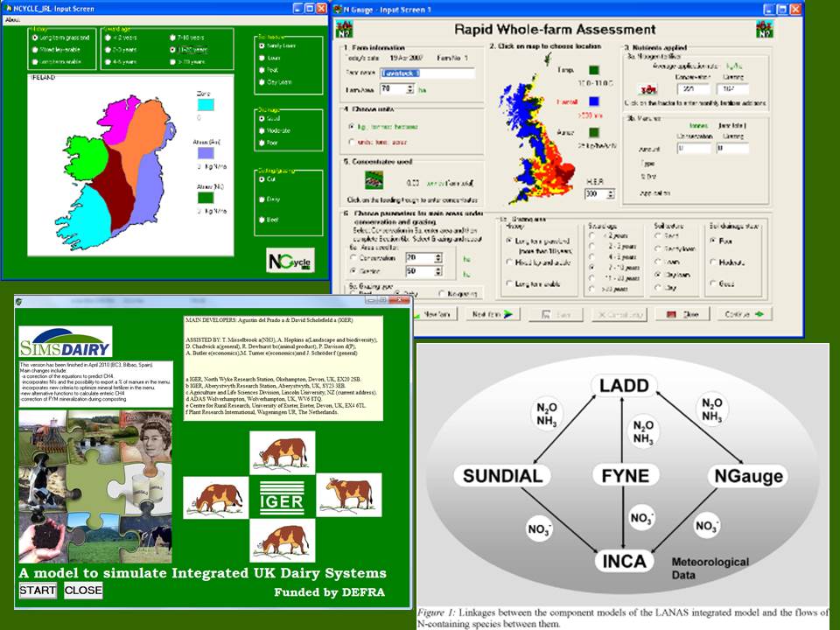Click the NCycle logo in NCYCLE_IRL window
Screen dimensions: 840x630
290,261
